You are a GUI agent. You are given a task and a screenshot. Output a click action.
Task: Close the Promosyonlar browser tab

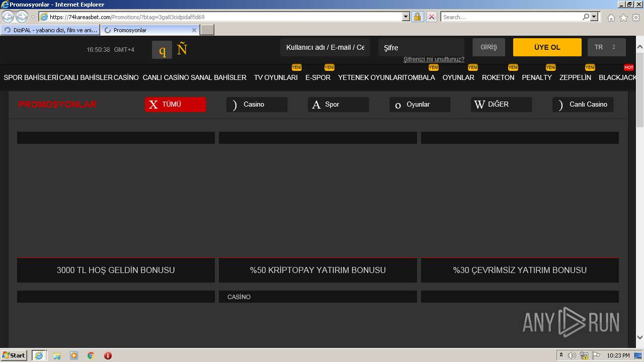(194, 30)
